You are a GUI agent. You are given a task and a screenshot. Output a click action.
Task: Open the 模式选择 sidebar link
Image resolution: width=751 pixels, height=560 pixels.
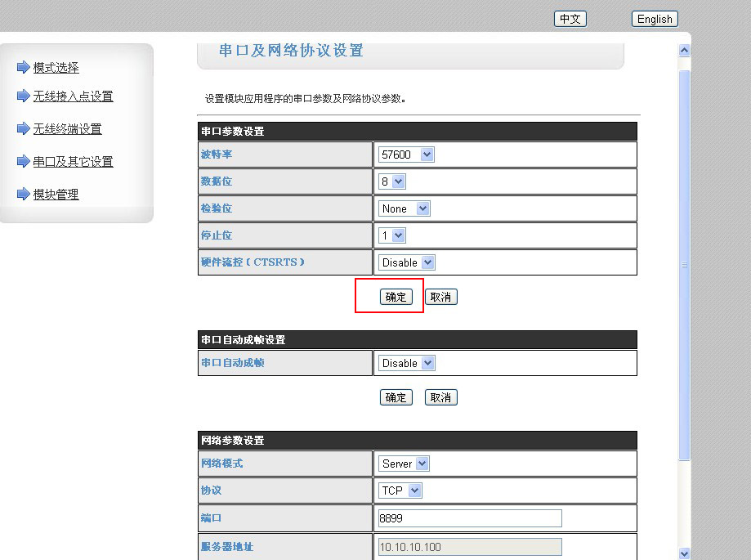[x=56, y=68]
